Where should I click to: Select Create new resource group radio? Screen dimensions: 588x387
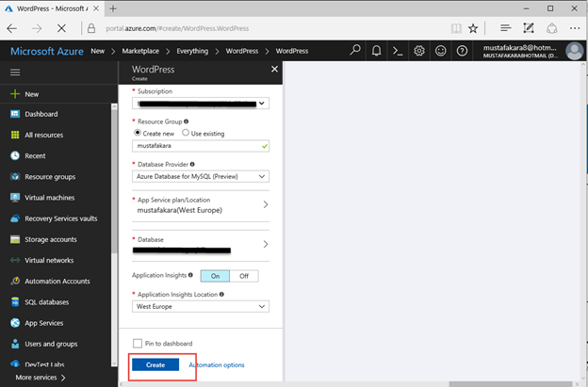tap(138, 133)
